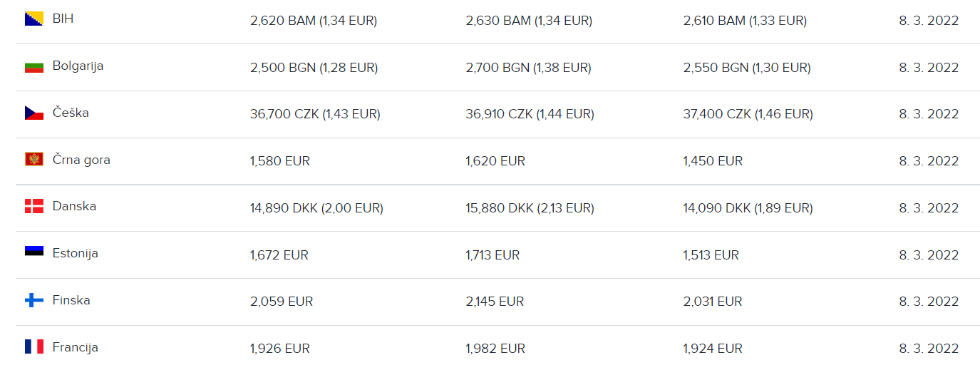Select the Finska country label

[x=71, y=301]
